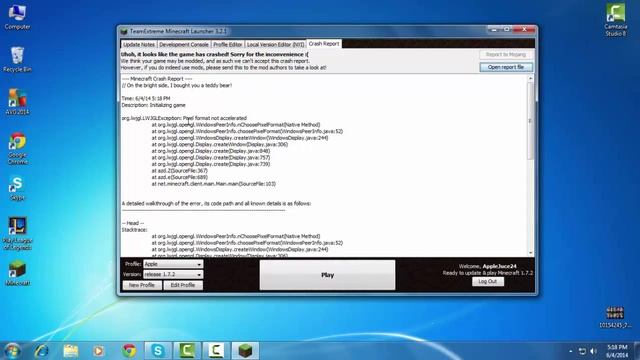The image size is (640, 360).
Task: Click 'Description: Initializing game' line
Action: pyautogui.click(x=153, y=105)
